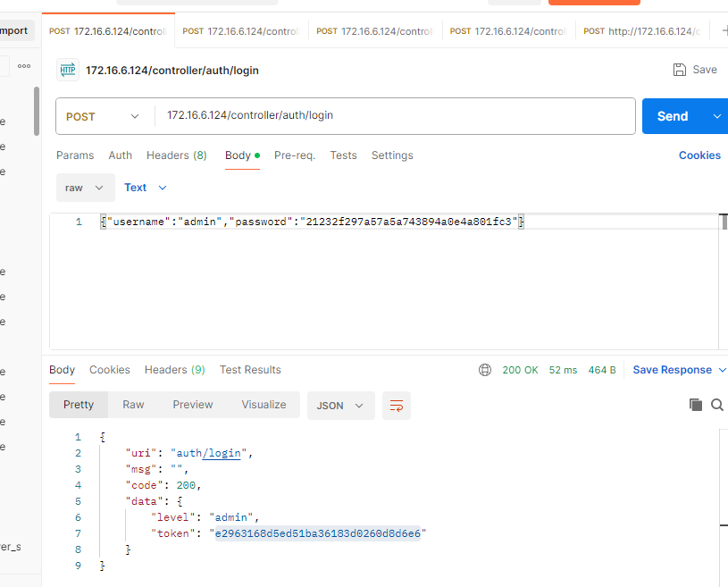Viewport: 728px width, 587px height.
Task: Expand the Send button options arrow
Action: point(716,116)
